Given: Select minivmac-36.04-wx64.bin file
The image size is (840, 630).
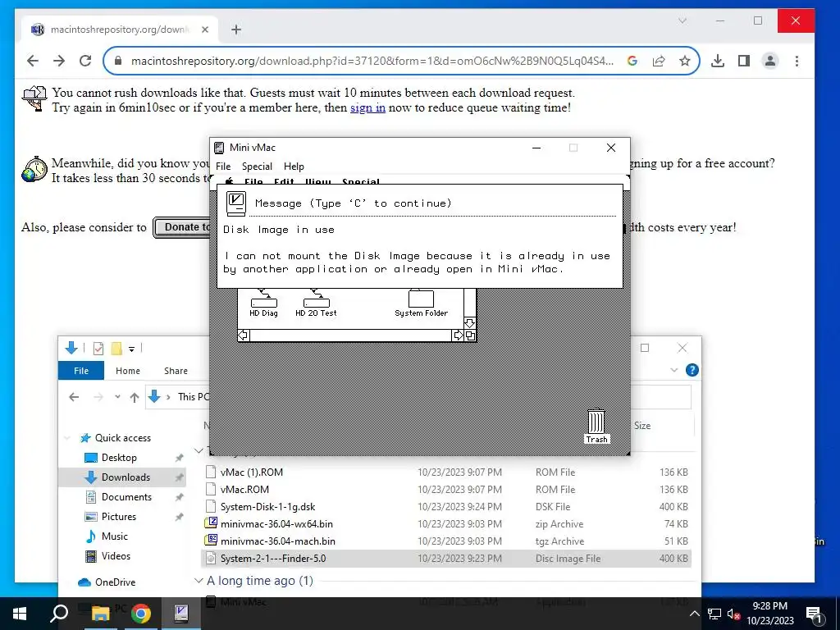Looking at the screenshot, I should [446, 524].
